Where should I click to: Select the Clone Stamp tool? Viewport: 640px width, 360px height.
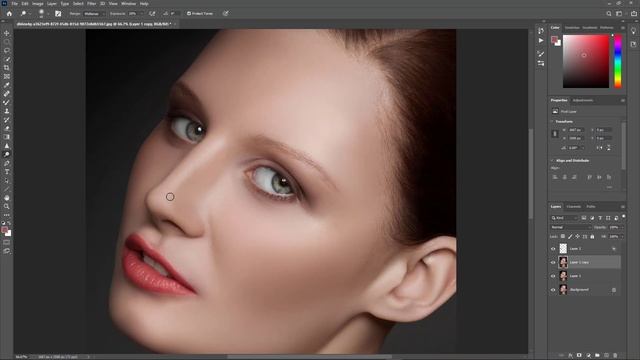[x=7, y=111]
